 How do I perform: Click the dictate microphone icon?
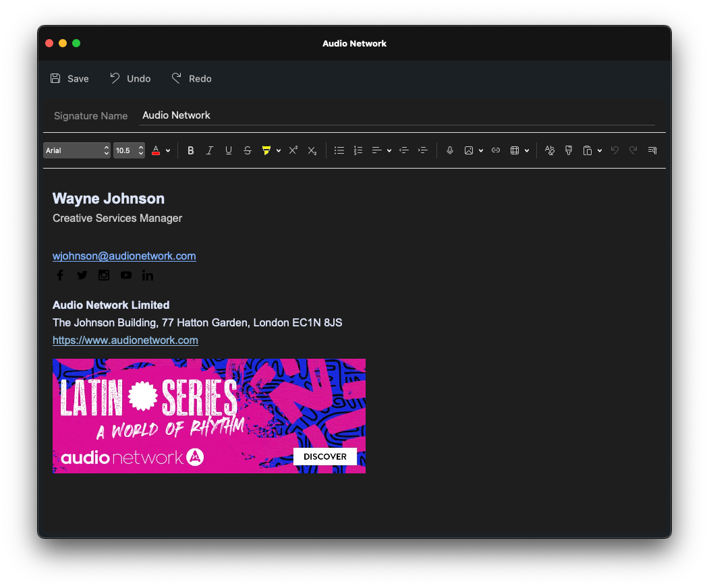450,150
